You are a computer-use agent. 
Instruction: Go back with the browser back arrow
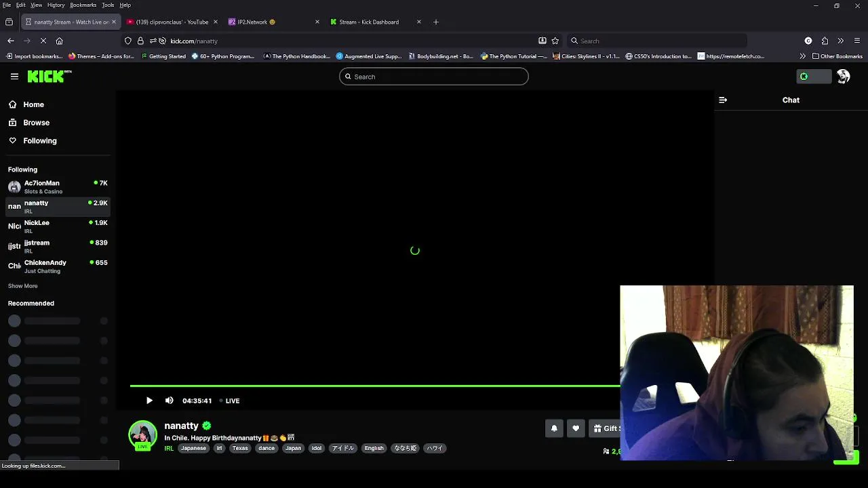click(x=11, y=41)
